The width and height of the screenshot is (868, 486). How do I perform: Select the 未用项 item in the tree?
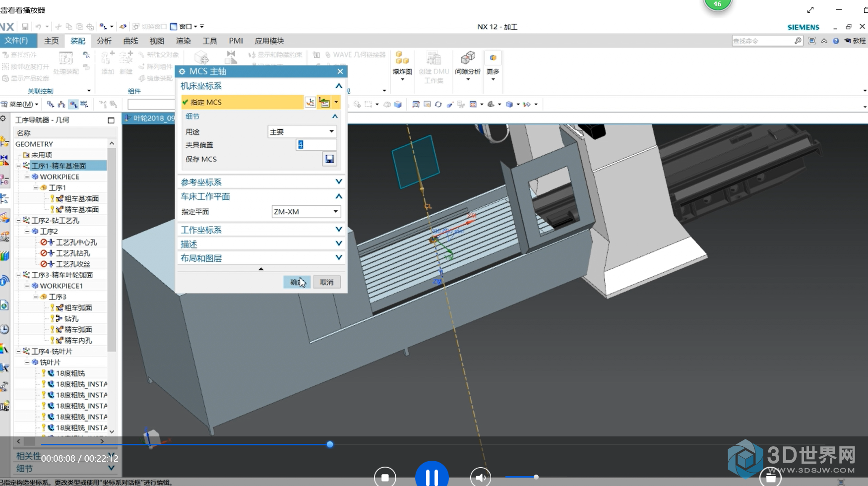[x=42, y=155]
